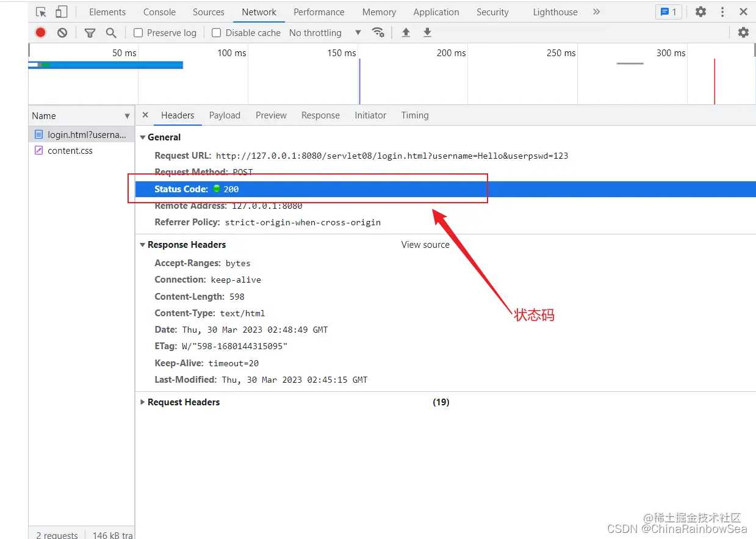This screenshot has width=756, height=539.
Task: Click the Date header row
Action: tap(445, 330)
